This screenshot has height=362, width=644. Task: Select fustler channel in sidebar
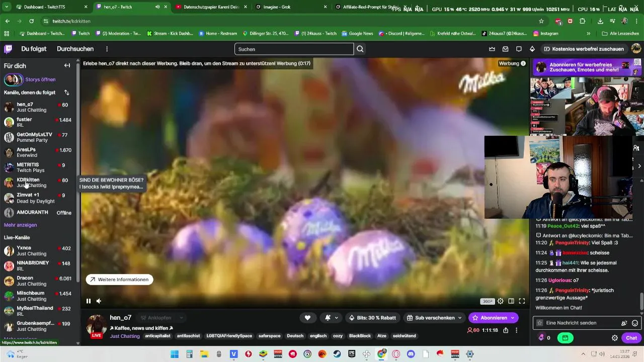(38, 122)
